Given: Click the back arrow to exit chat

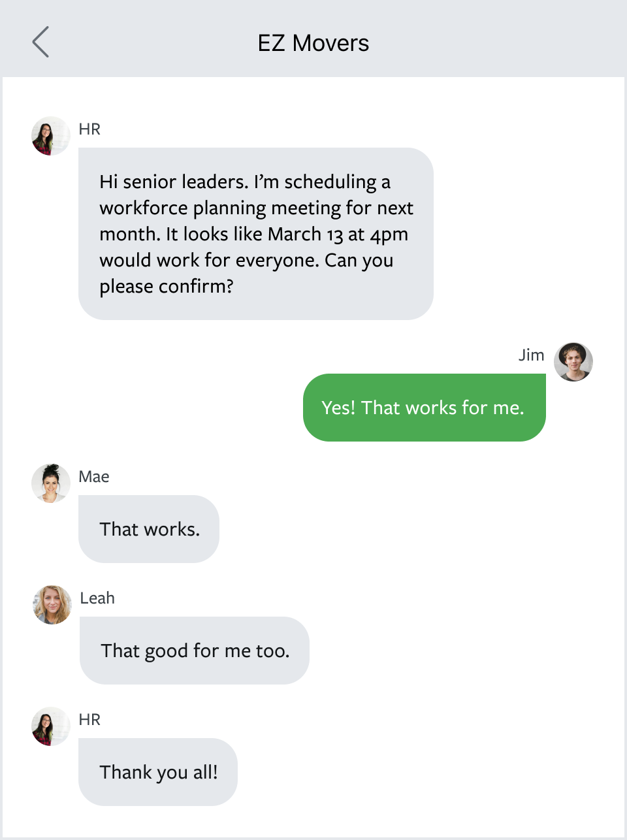Looking at the screenshot, I should [x=40, y=42].
